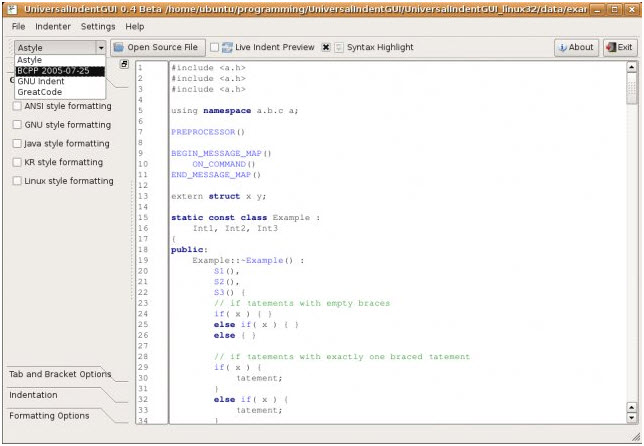Click line number 27 in the gutter
644x446 pixels.
[143, 346]
